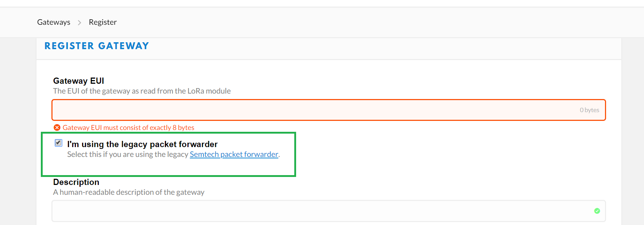
Task: Go back to Gateways via breadcrumb
Action: (x=54, y=22)
